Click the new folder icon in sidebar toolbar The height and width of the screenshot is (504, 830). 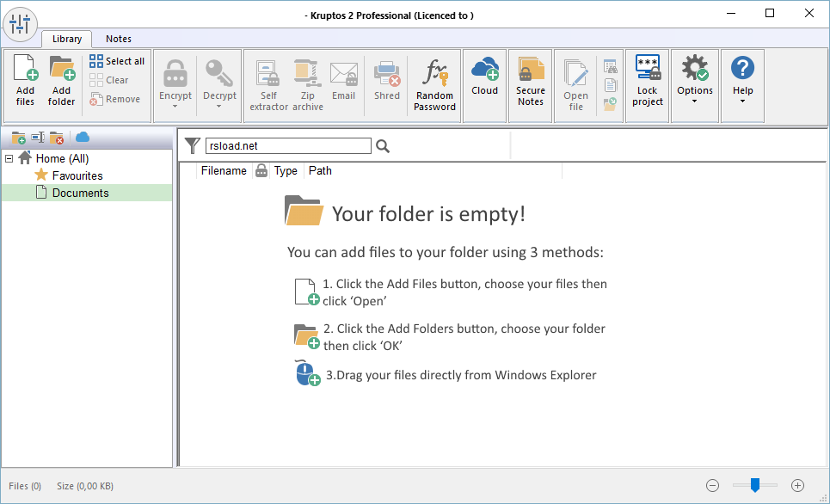pyautogui.click(x=19, y=138)
